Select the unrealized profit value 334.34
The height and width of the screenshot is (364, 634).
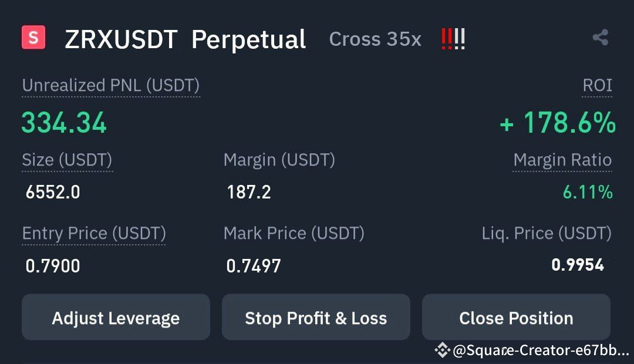[x=63, y=123]
